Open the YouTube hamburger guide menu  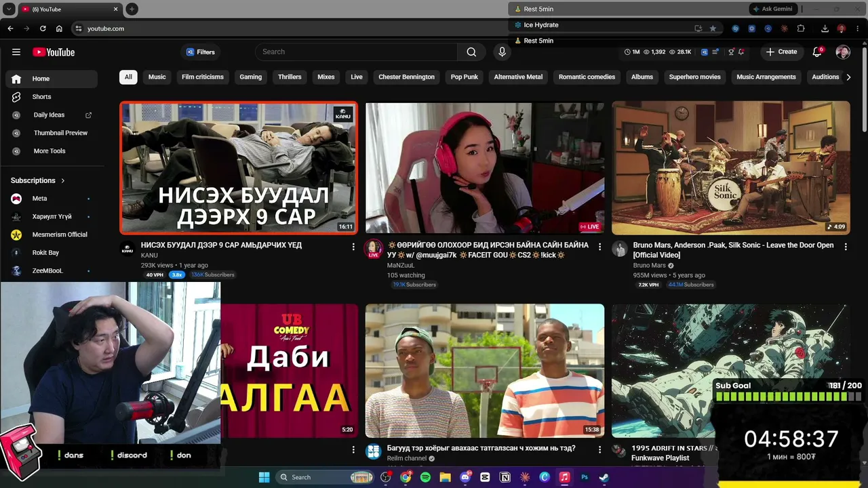[x=16, y=52]
